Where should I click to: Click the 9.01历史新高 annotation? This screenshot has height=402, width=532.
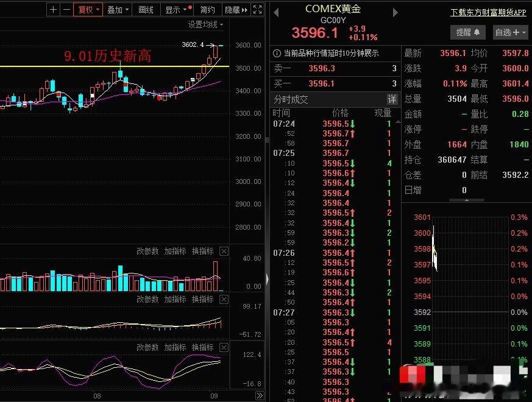click(x=107, y=56)
